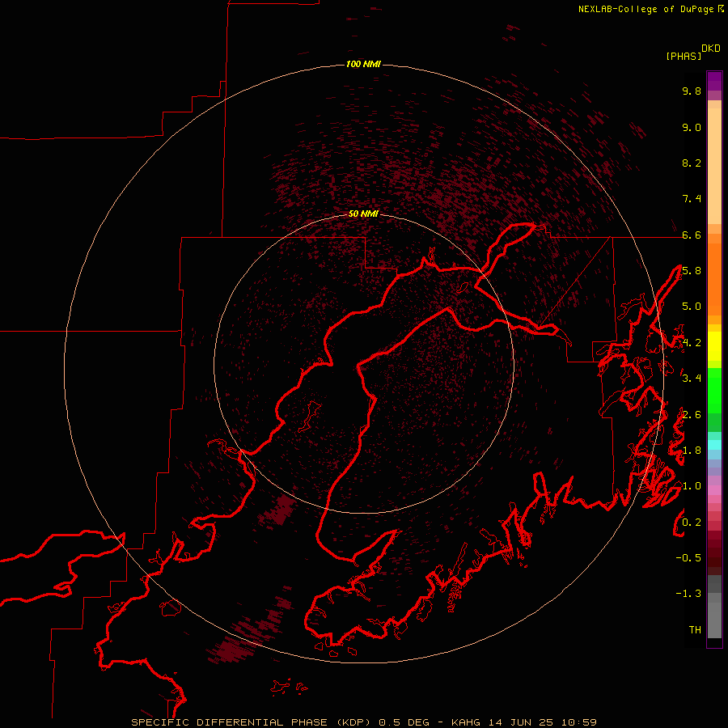This screenshot has height=728, width=728.
Task: Click the 10:59 time stamp
Action: tap(579, 722)
